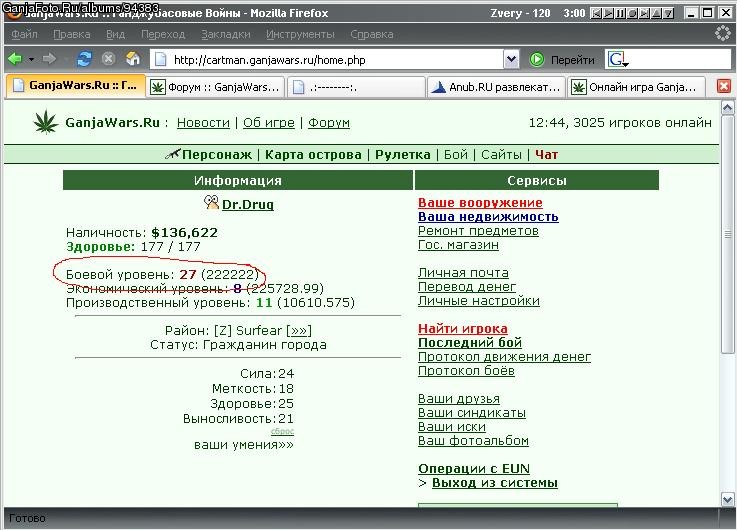Open the Google search engine selector
The image size is (737, 530).
[618, 60]
